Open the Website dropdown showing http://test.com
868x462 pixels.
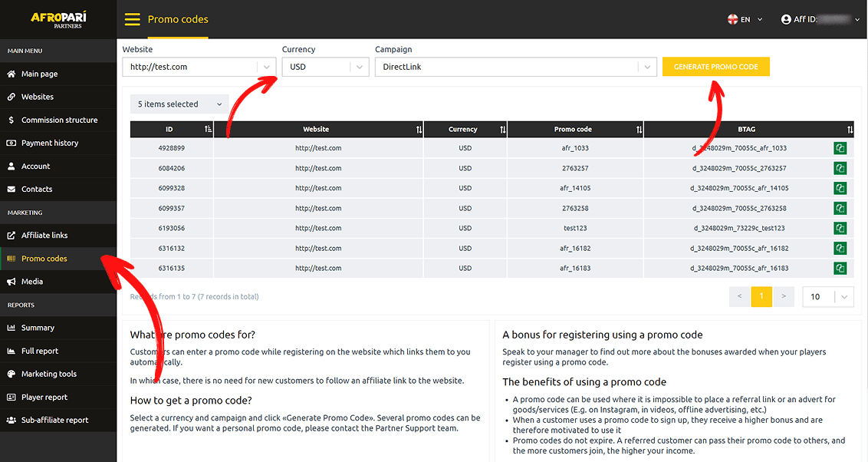(x=199, y=67)
